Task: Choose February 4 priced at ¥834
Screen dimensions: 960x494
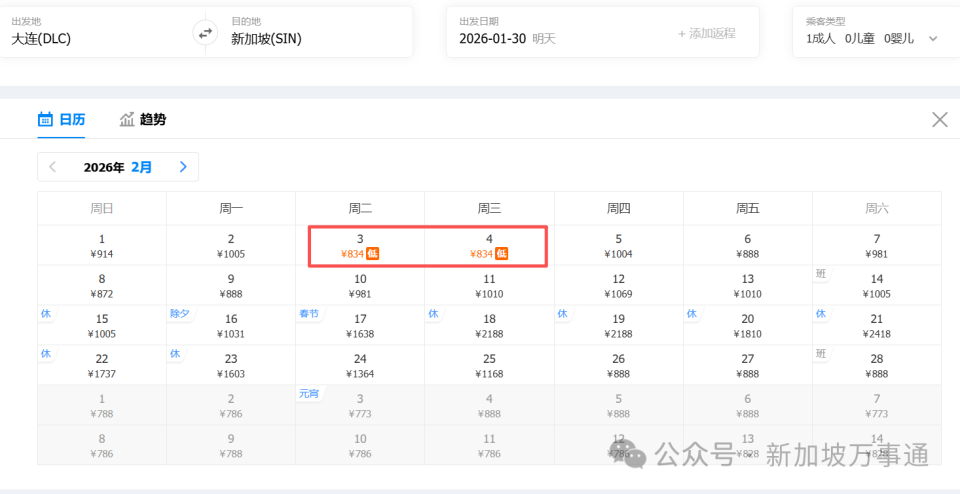Action: coord(489,246)
